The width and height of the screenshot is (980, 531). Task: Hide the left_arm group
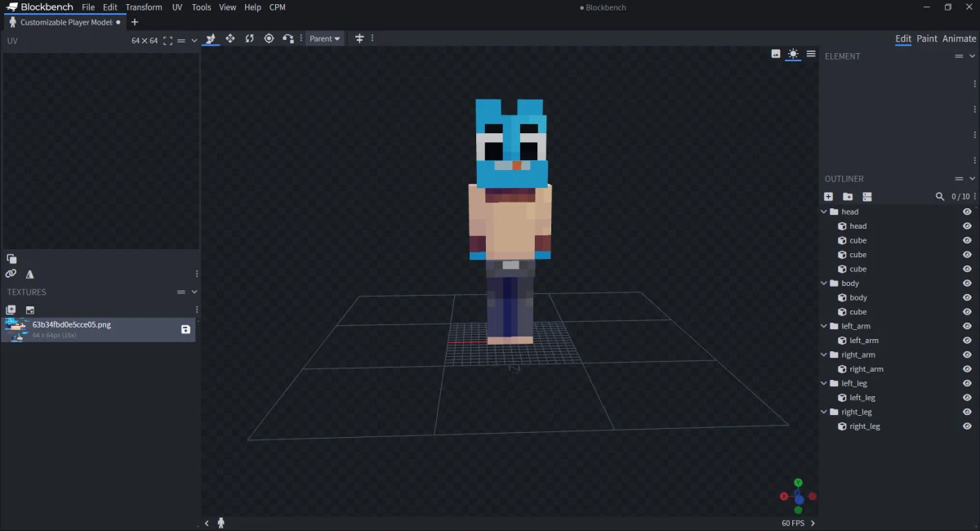pyautogui.click(x=967, y=326)
